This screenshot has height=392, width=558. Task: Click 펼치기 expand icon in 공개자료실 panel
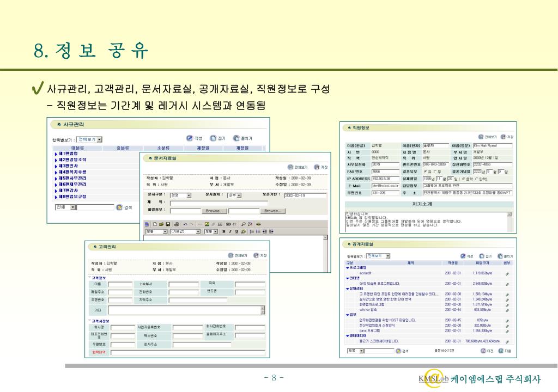pos(500,256)
